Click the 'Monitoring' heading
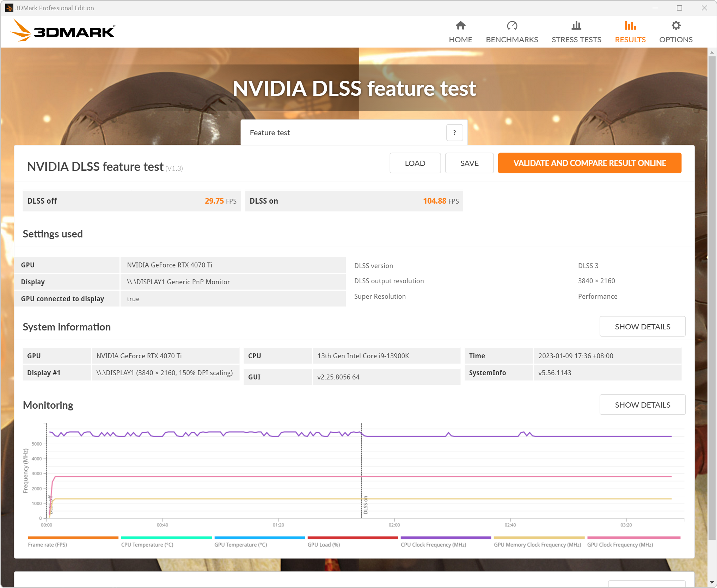 pos(48,405)
